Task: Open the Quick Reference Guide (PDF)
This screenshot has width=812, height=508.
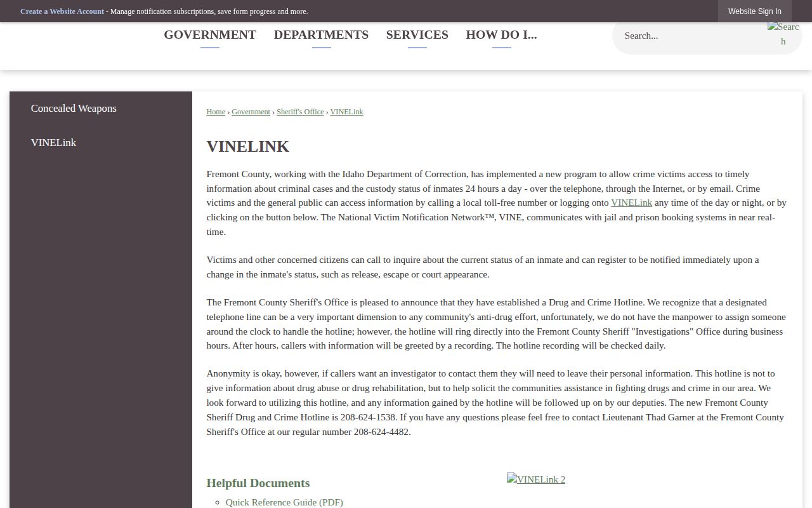Action: [284, 502]
